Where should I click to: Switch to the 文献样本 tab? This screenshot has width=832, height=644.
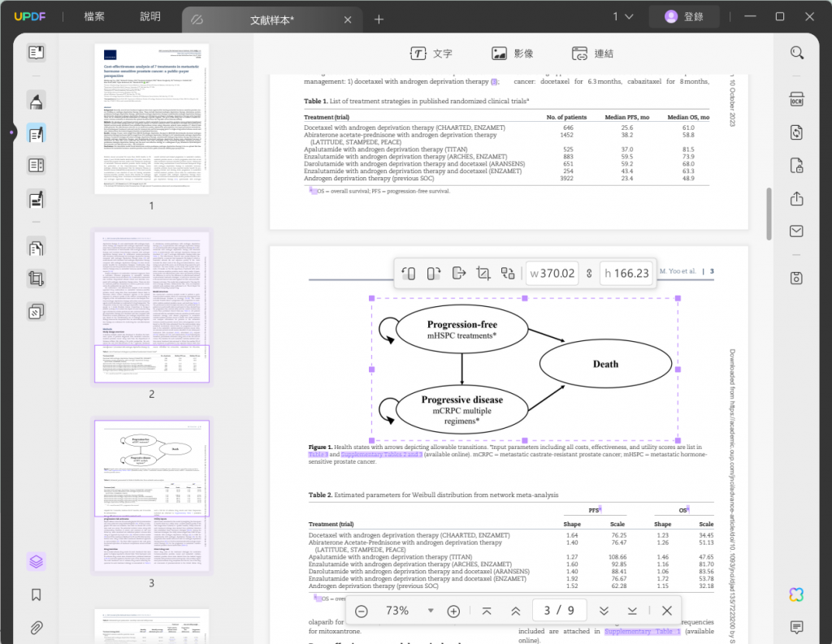[271, 20]
